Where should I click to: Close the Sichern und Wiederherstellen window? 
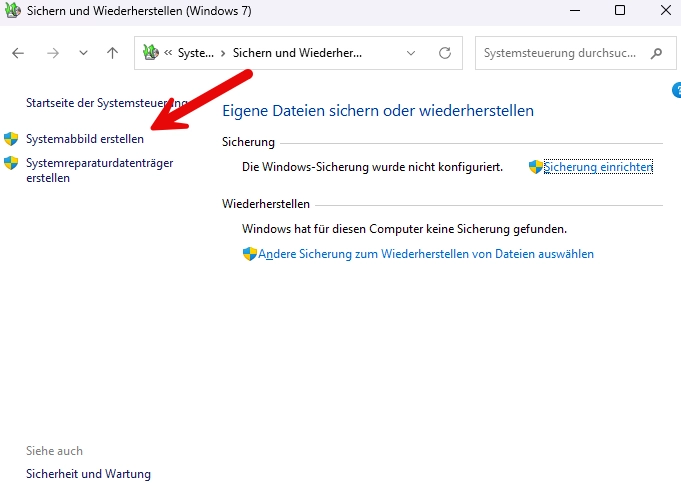[x=666, y=10]
